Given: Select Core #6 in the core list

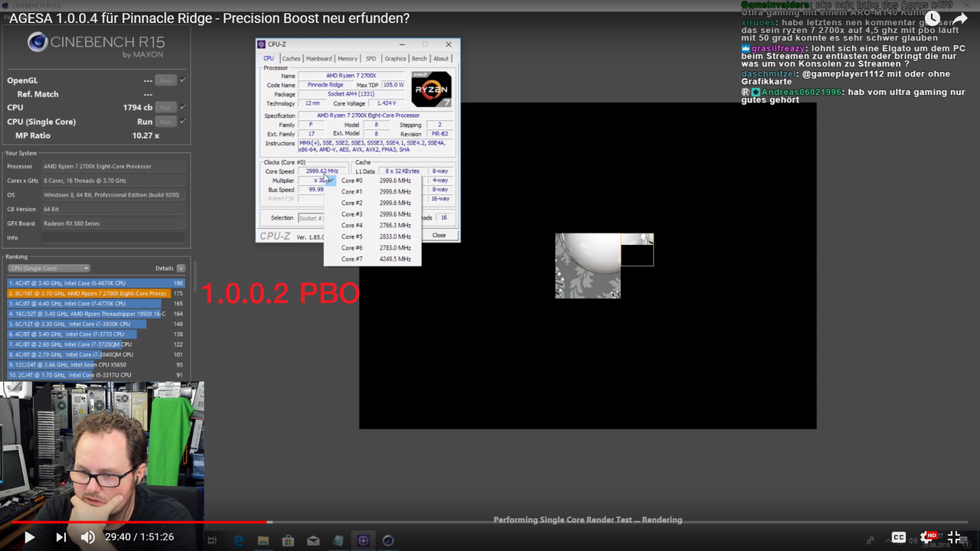Looking at the screenshot, I should [x=372, y=248].
